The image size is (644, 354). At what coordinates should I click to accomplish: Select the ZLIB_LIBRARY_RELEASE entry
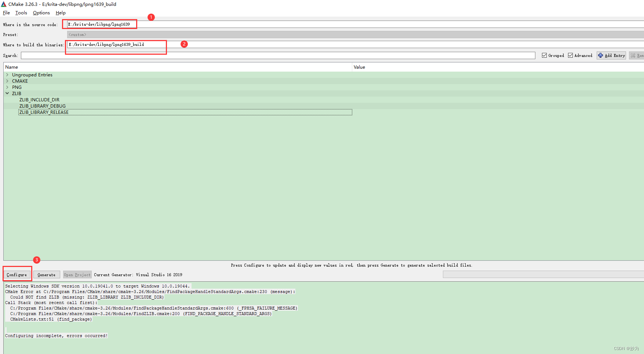point(44,112)
